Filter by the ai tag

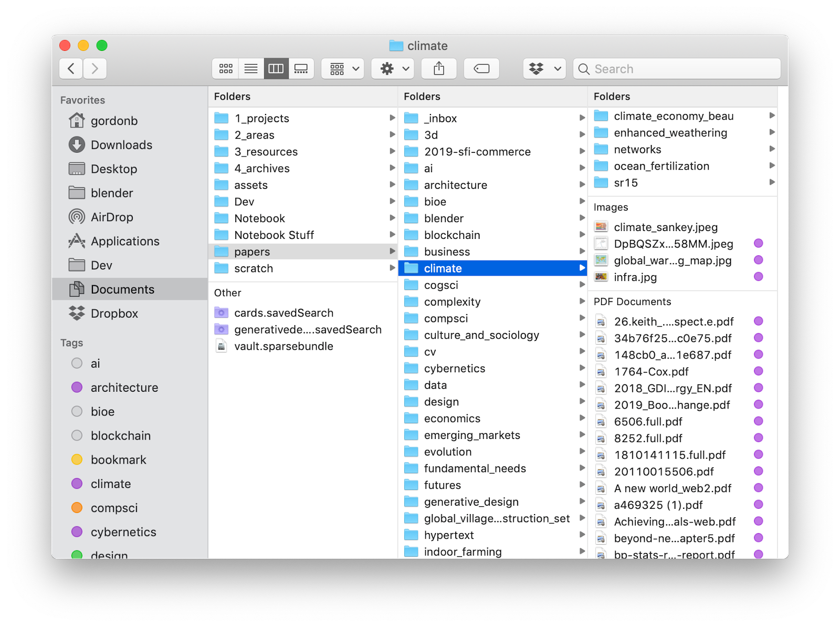(130, 363)
